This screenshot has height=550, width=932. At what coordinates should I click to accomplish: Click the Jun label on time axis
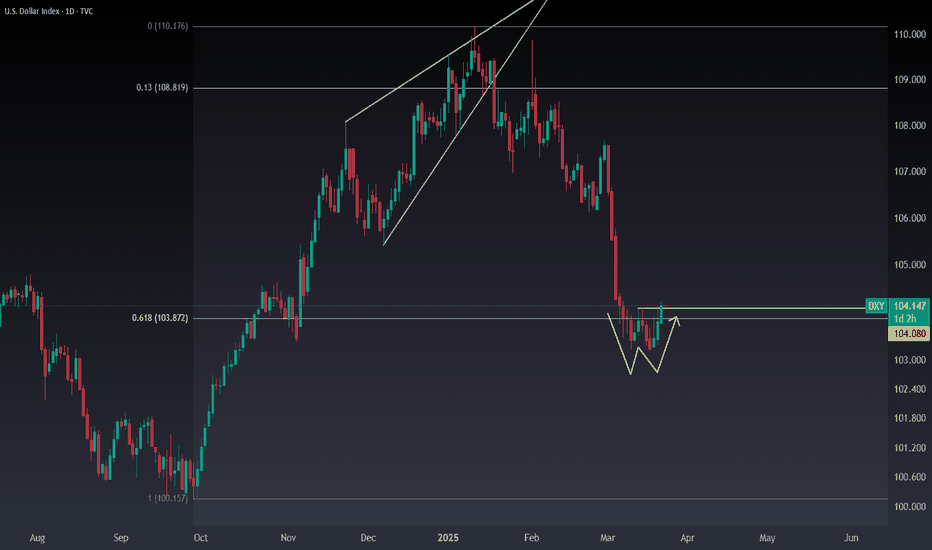point(851,538)
